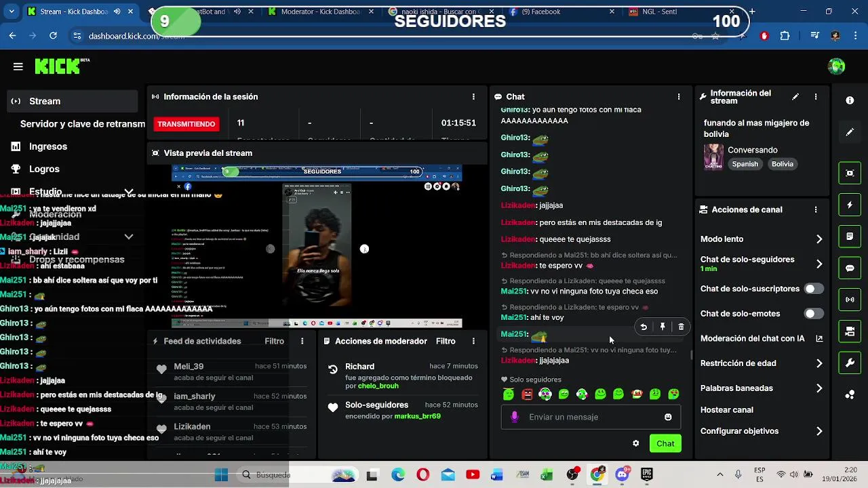Expand the Comunidad sidebar section chevron
868x488 pixels.
pyautogui.click(x=129, y=237)
